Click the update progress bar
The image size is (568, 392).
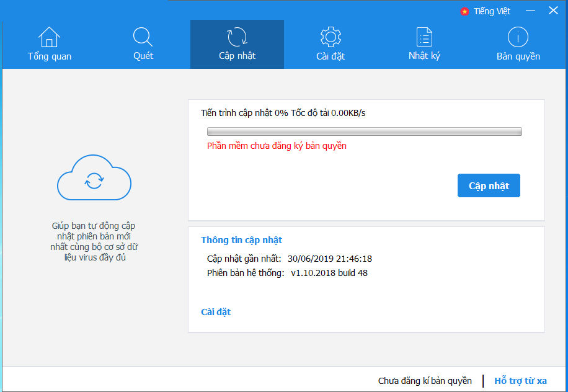[x=364, y=131]
